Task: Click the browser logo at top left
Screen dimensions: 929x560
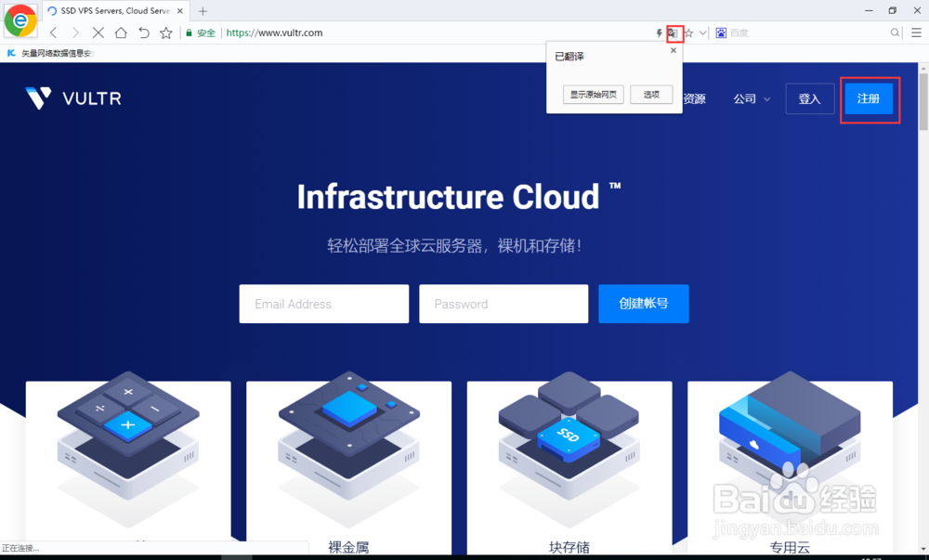Action: [x=20, y=20]
